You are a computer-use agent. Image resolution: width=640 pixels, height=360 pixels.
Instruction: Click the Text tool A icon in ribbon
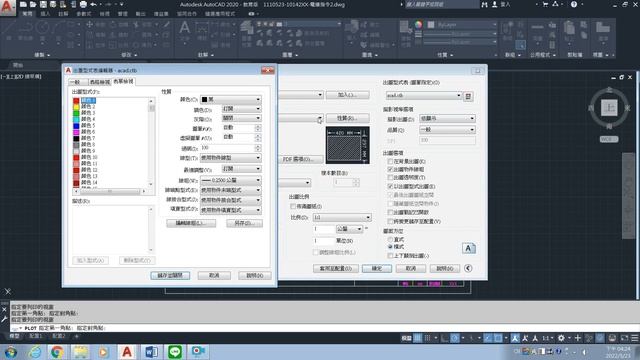(184, 28)
